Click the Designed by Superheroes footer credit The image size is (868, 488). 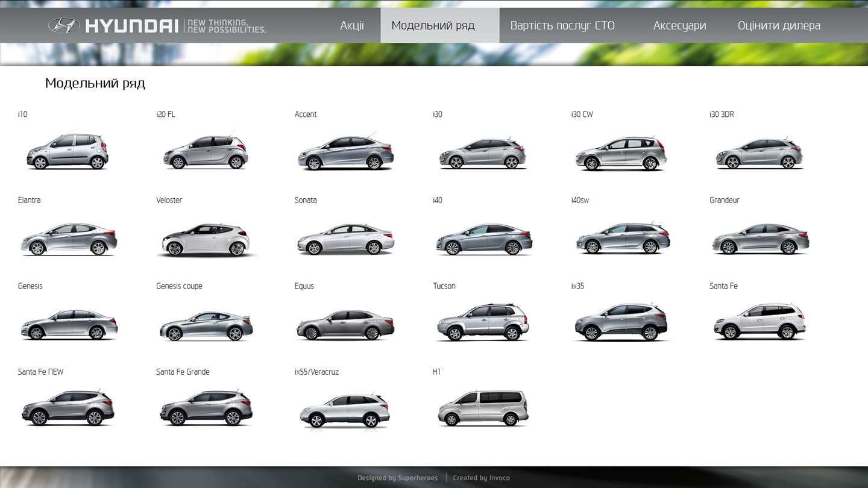point(398,478)
